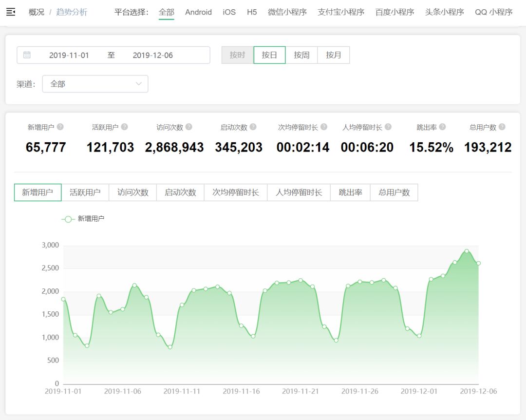Click the first data point on 2019-11-01
526x420 pixels.
point(63,299)
